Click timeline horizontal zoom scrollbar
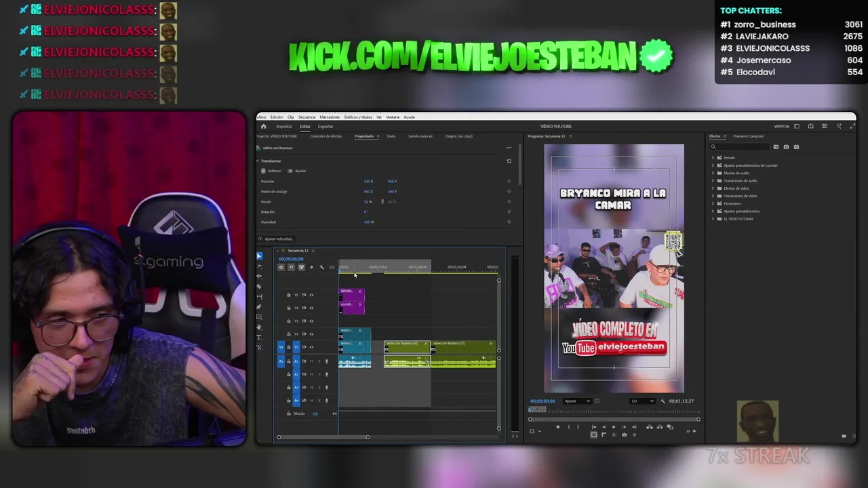This screenshot has width=868, height=488. click(323, 437)
